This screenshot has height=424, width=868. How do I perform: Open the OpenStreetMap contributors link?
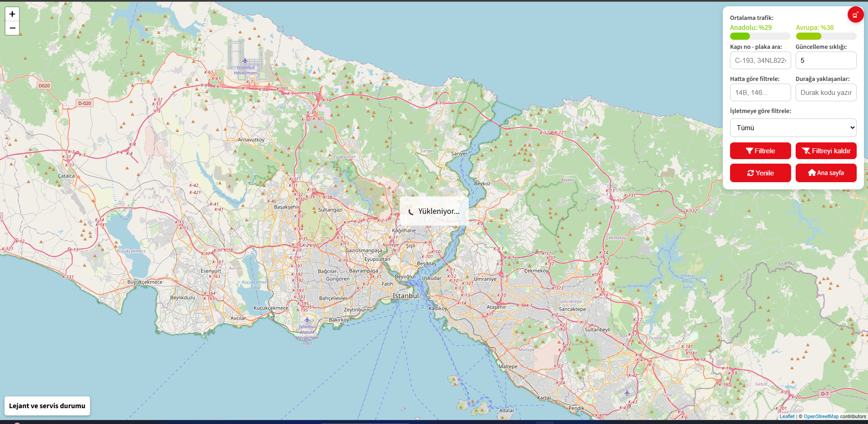pos(821,417)
